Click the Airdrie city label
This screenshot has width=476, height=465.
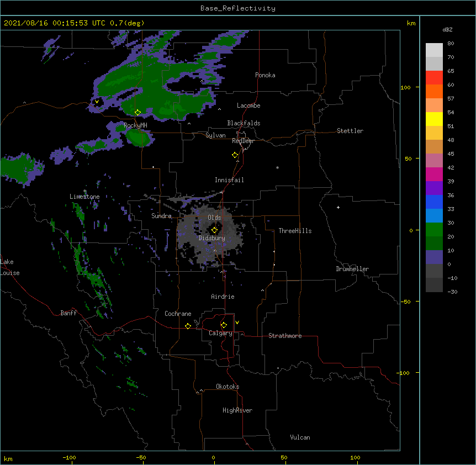[x=223, y=297]
